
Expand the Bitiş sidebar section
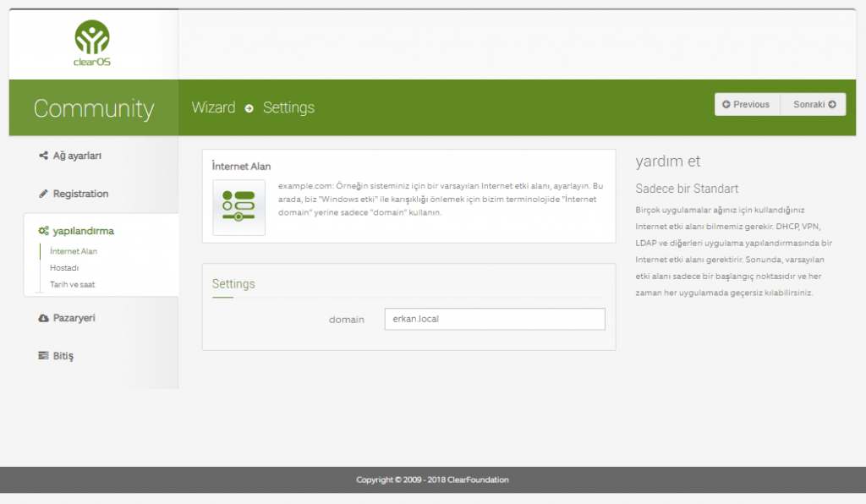pos(63,356)
